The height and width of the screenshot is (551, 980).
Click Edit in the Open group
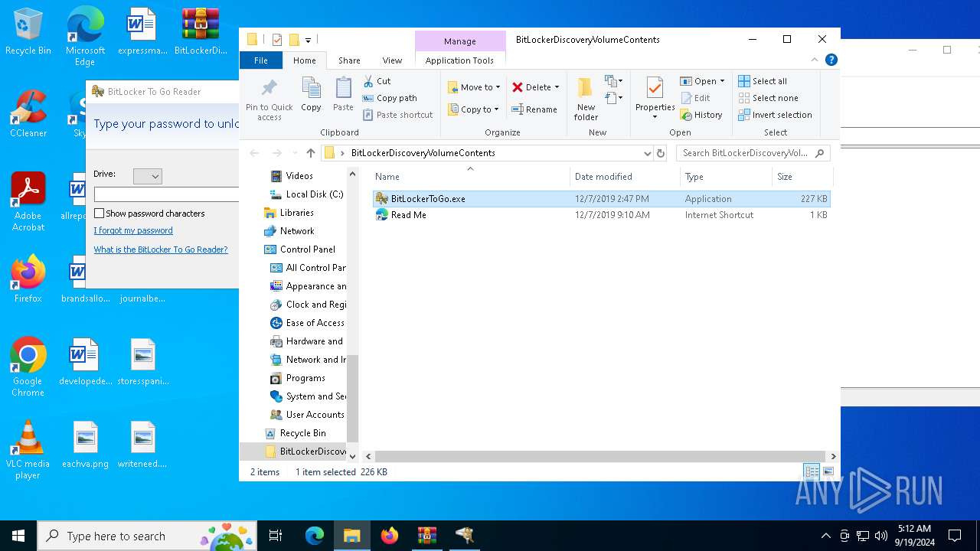(x=695, y=98)
